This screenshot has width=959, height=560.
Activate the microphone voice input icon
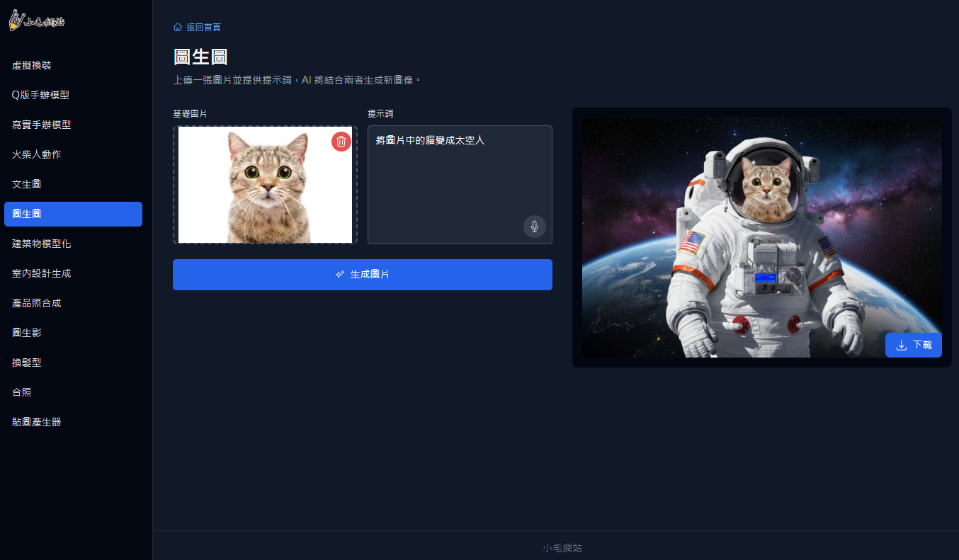(535, 227)
